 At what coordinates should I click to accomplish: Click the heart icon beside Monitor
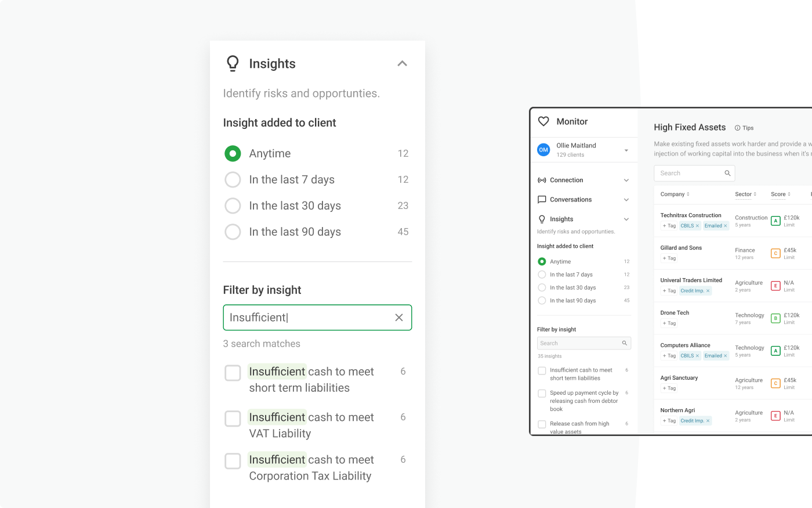coord(543,121)
